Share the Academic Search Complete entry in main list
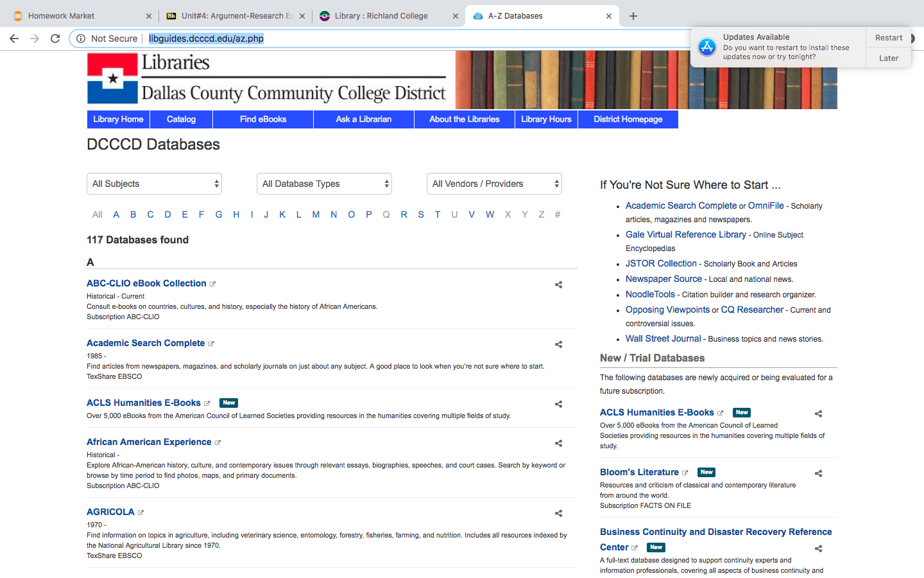924x578 pixels. tap(558, 344)
